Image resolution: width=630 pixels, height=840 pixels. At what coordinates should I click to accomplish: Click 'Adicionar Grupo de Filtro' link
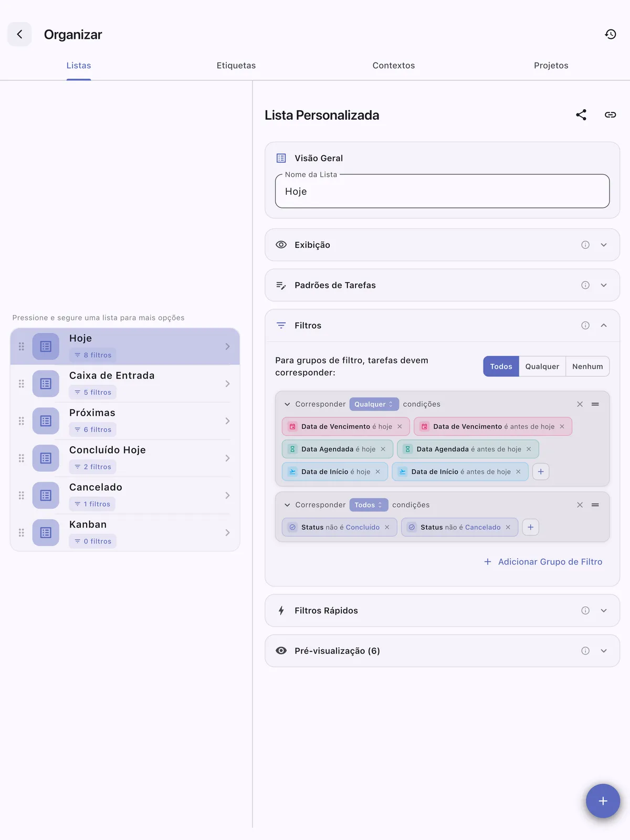tap(543, 562)
